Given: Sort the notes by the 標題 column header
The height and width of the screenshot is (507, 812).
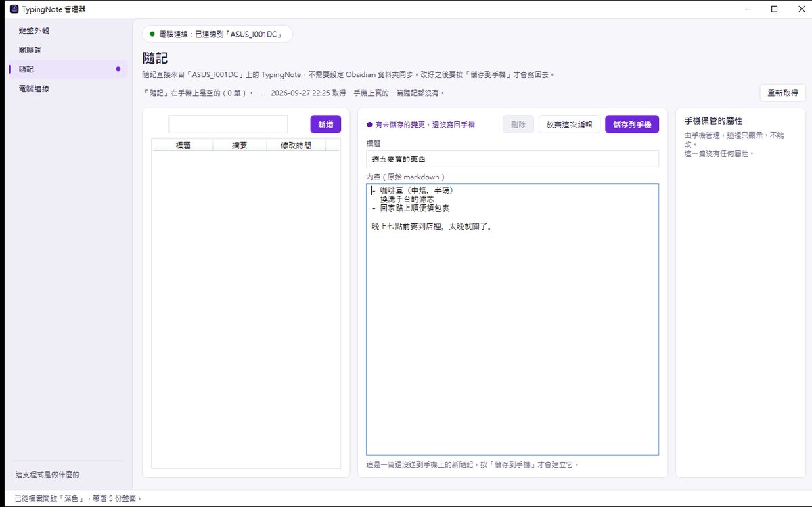Looking at the screenshot, I should pos(183,145).
